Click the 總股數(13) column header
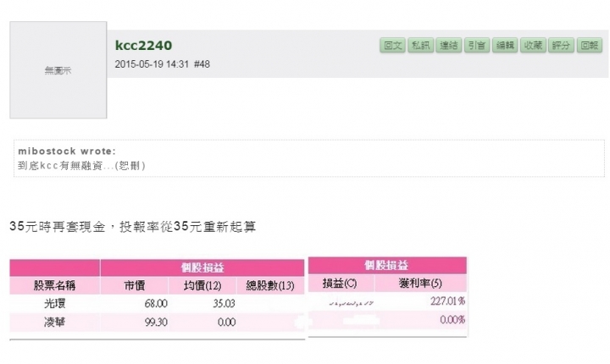Viewport: 610px width, 364px height. click(270, 285)
